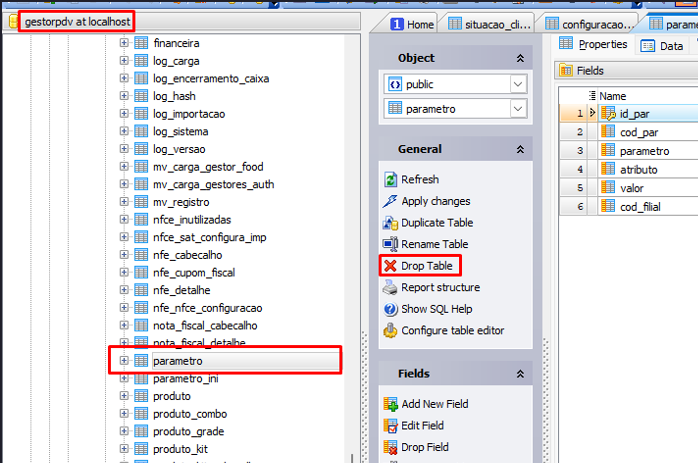
Task: Select the log_encerramento_caixa table
Action: 211,78
